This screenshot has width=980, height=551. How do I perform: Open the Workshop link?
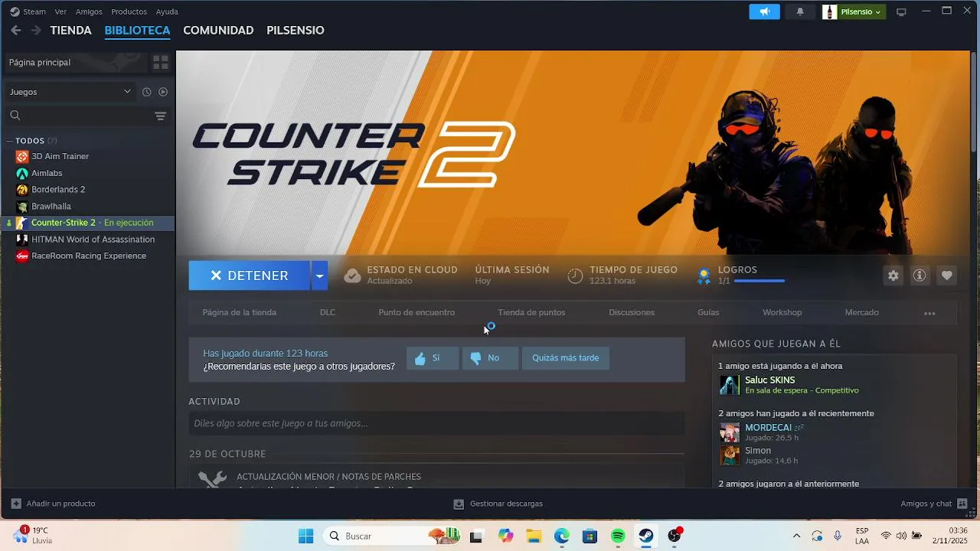coord(782,312)
